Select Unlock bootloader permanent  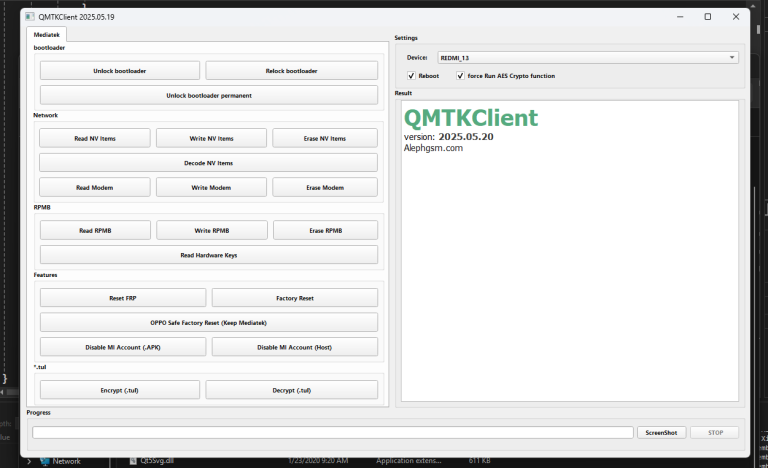click(208, 95)
